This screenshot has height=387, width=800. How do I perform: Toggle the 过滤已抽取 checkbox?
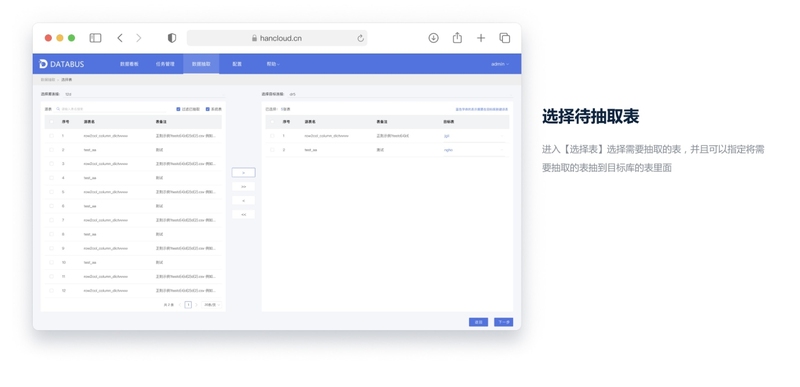[x=178, y=109]
